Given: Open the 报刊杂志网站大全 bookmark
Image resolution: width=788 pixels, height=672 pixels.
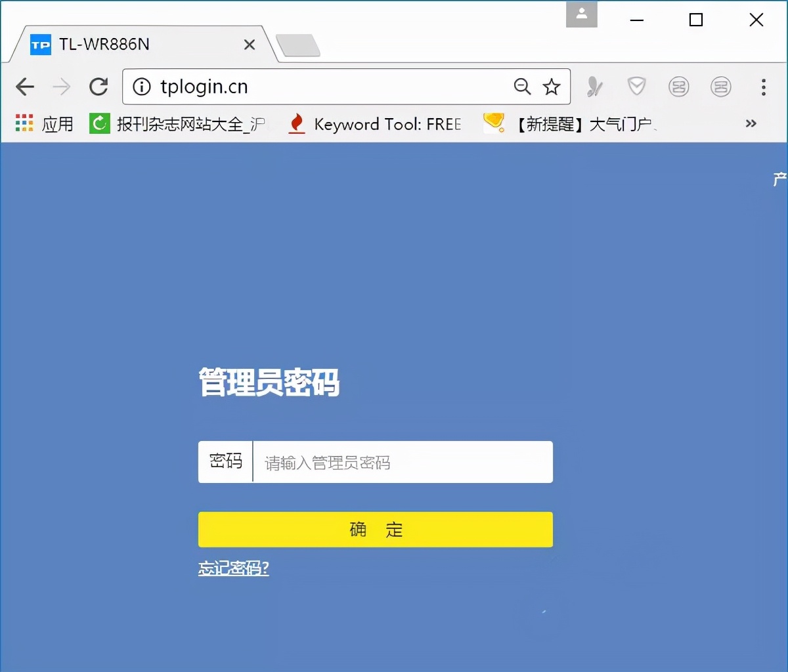Looking at the screenshot, I should [178, 123].
